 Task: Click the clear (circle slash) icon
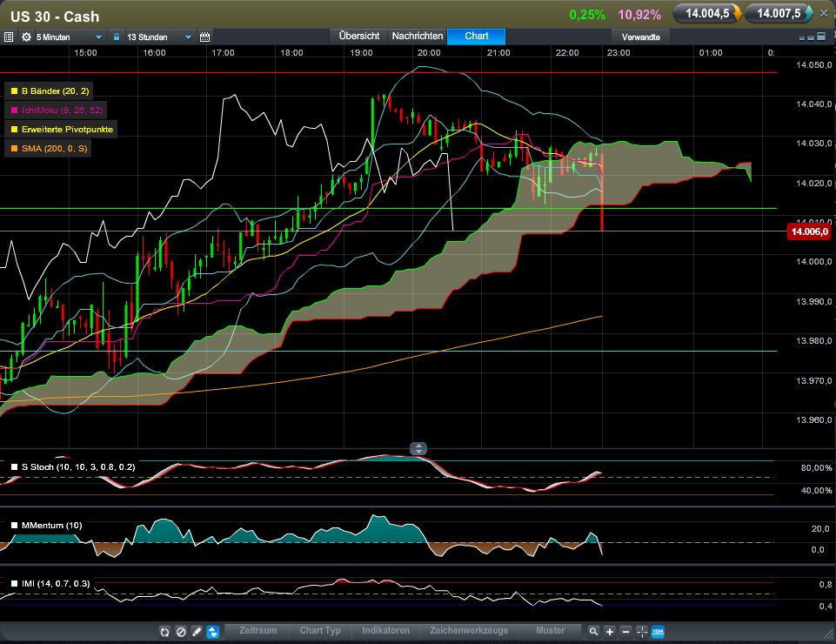pyautogui.click(x=181, y=632)
